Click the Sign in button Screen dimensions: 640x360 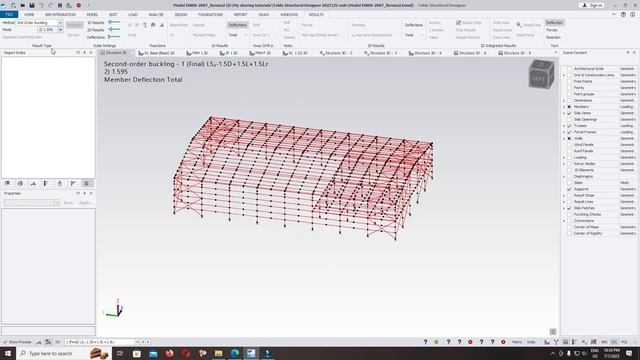point(592,5)
